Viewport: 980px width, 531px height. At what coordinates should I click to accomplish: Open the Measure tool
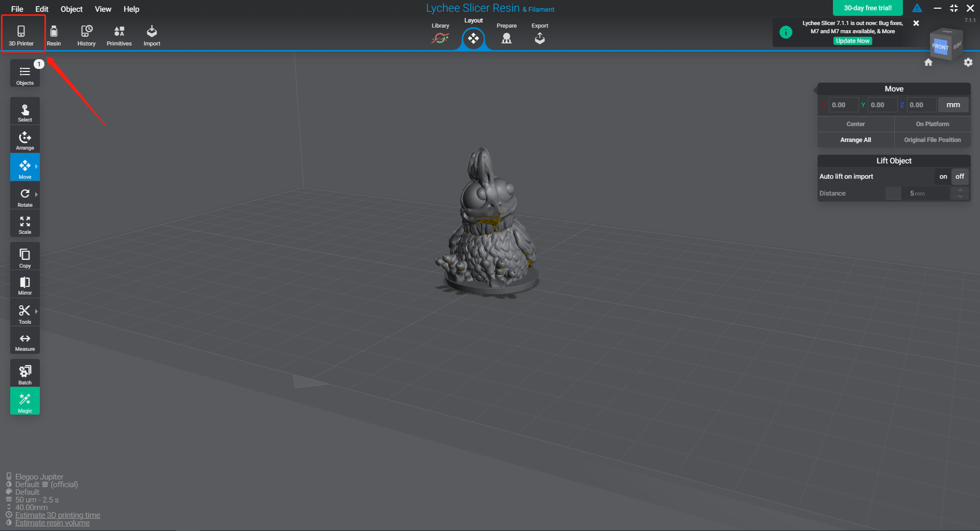click(25, 342)
